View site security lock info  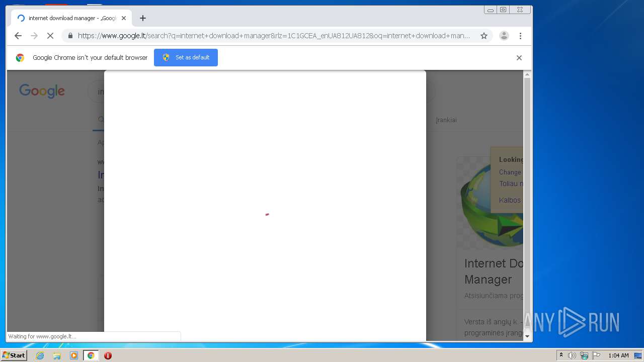point(70,36)
